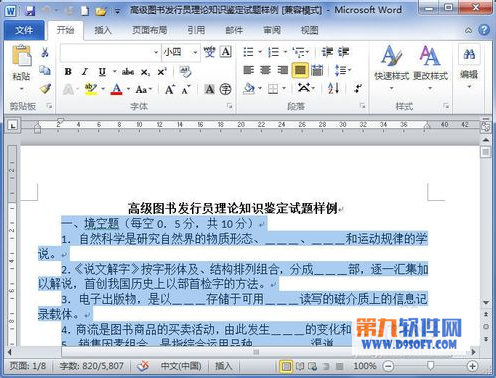The height and width of the screenshot is (378, 496).
Task: Click the Shading paint bucket icon
Action: (249, 89)
